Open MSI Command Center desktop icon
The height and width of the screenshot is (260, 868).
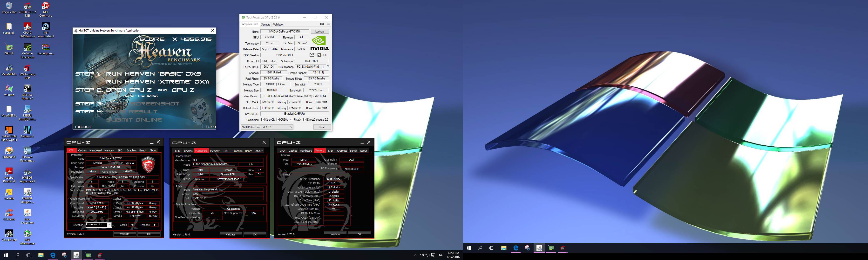[x=46, y=9]
